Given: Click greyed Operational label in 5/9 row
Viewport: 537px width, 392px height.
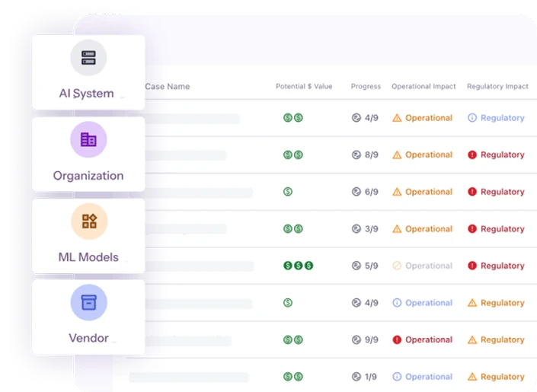Looking at the screenshot, I should (x=429, y=266).
